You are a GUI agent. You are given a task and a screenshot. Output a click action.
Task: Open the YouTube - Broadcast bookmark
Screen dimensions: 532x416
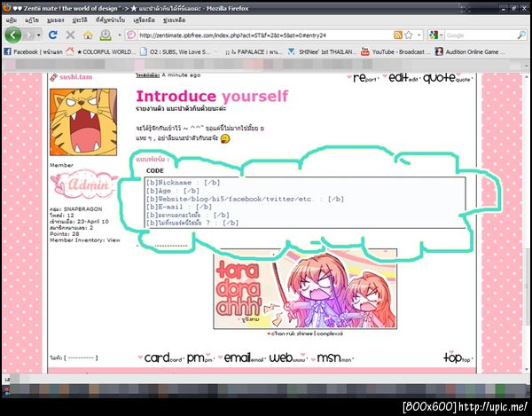tap(395, 52)
